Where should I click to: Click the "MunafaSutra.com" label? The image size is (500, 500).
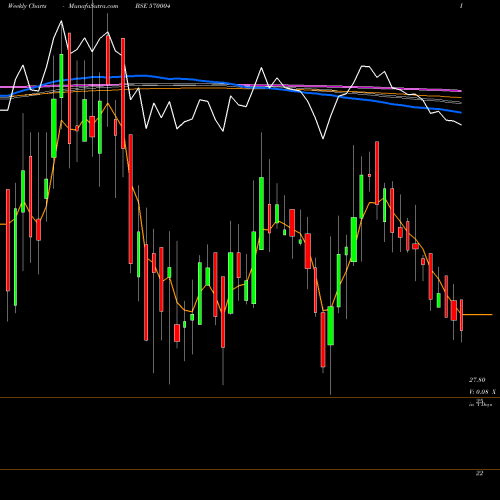[93, 6]
